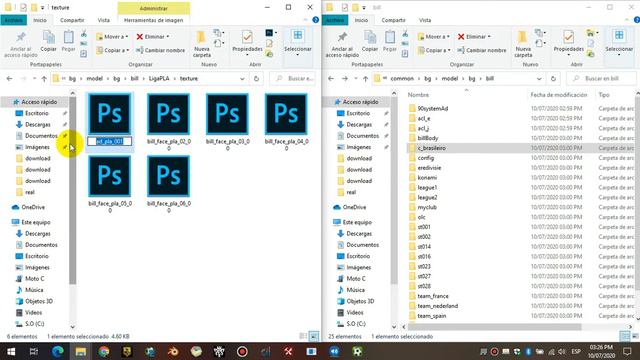Switch to details view in bill window
The image size is (640, 360).
click(x=625, y=336)
